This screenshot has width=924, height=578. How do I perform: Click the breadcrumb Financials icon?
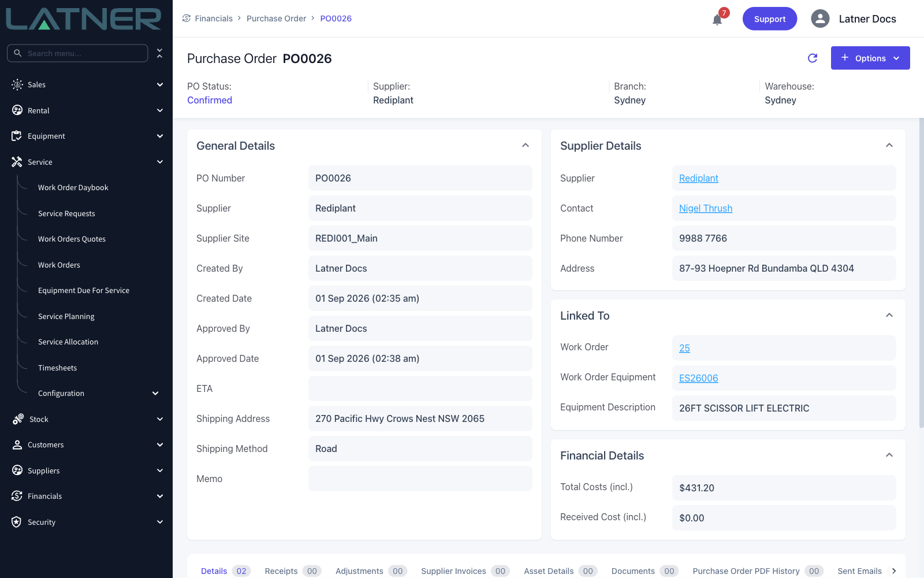point(187,18)
